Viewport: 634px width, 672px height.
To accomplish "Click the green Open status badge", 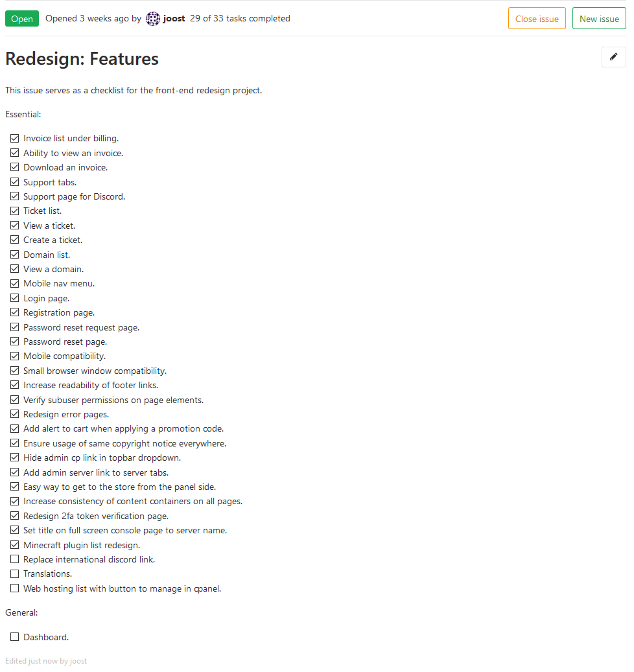I will tap(22, 19).
